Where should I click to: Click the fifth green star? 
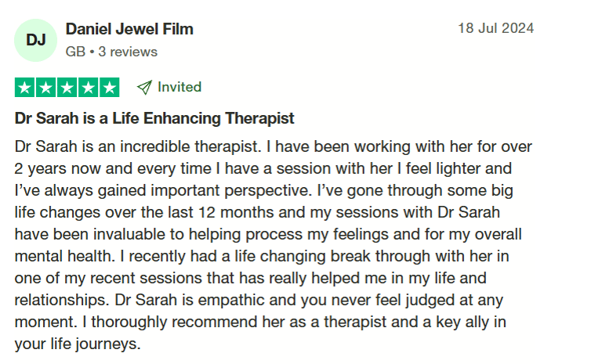tap(110, 88)
